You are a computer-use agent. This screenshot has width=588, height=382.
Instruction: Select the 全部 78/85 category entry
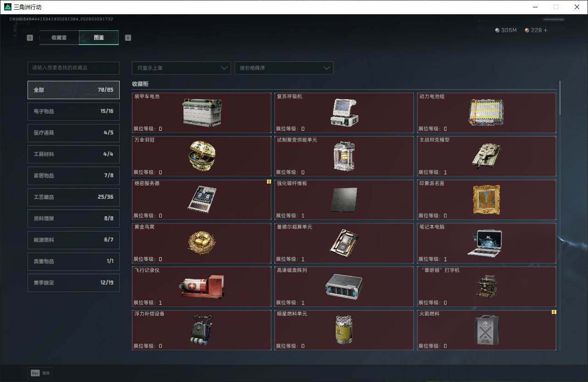coord(73,90)
